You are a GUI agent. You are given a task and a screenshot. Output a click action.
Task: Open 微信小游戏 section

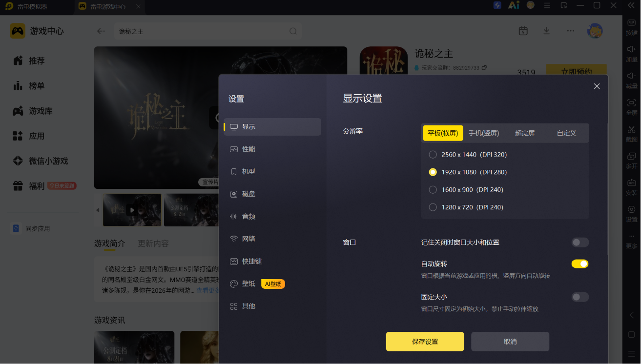click(41, 161)
